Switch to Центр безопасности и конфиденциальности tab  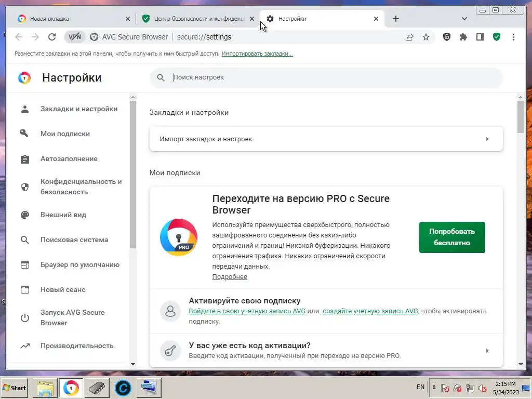197,19
